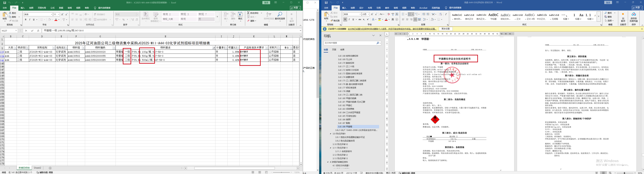
Task: Click insert function fx icon in Excel
Action: (38, 30)
